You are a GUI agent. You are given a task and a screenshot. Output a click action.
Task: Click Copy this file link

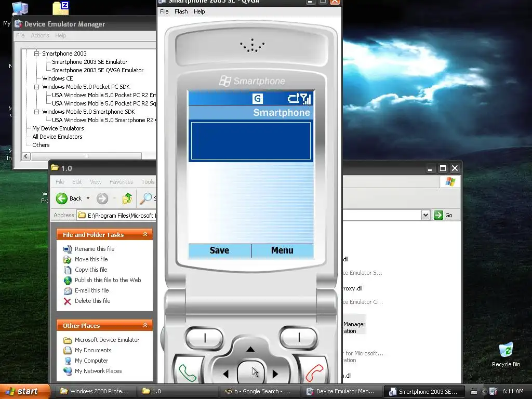point(91,270)
